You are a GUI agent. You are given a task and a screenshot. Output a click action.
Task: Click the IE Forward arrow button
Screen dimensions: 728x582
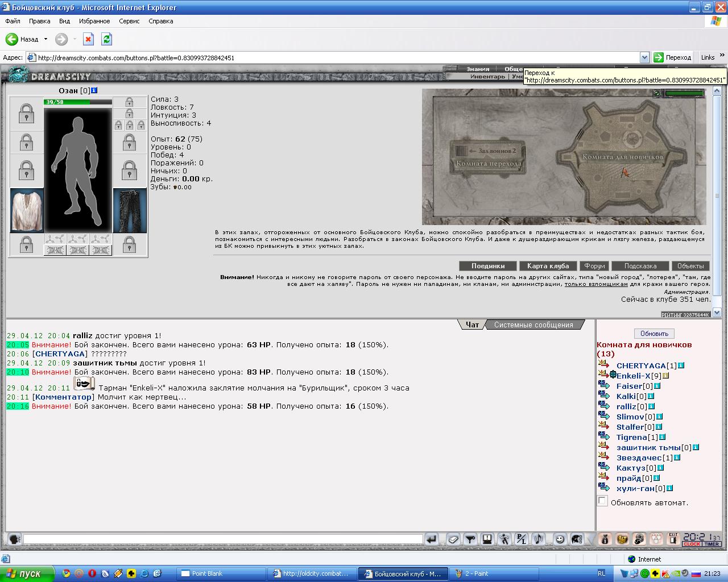click(x=61, y=39)
